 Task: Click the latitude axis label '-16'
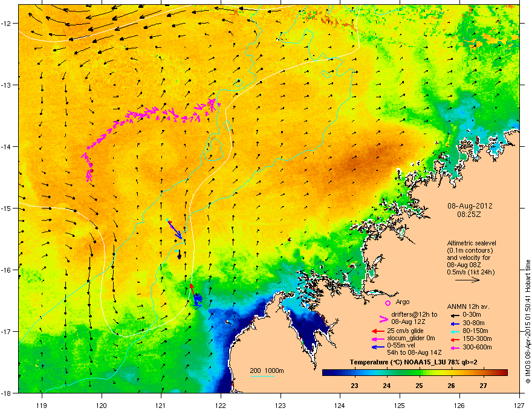click(x=7, y=270)
